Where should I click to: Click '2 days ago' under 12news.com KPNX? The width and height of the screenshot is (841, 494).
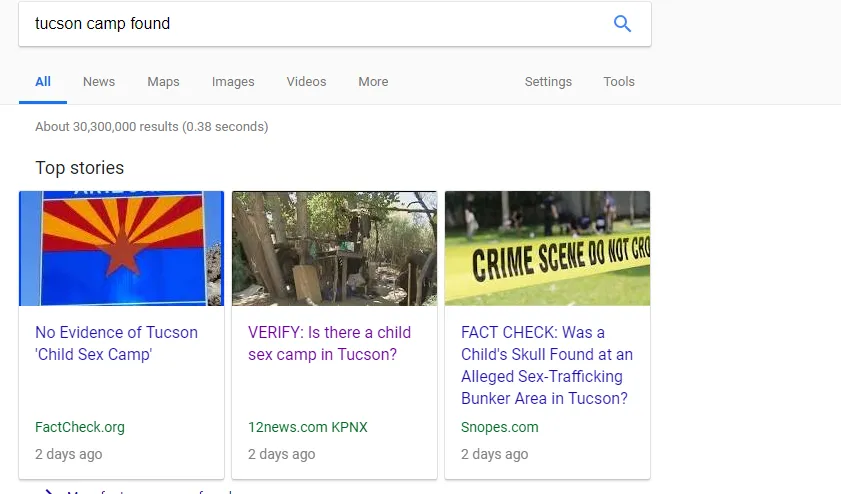pos(282,454)
